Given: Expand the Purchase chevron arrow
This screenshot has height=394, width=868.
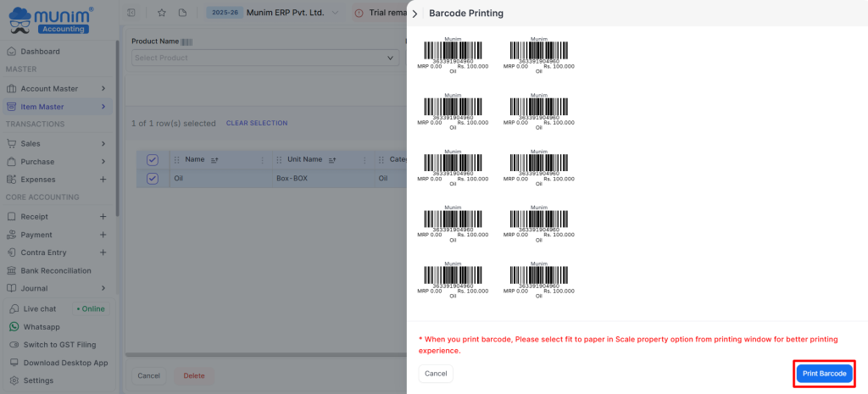Looking at the screenshot, I should pos(103,162).
